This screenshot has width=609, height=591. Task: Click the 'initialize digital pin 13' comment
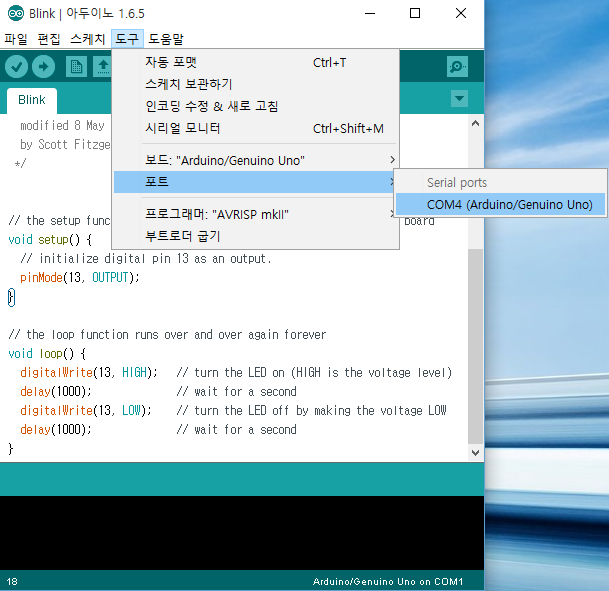(x=146, y=259)
